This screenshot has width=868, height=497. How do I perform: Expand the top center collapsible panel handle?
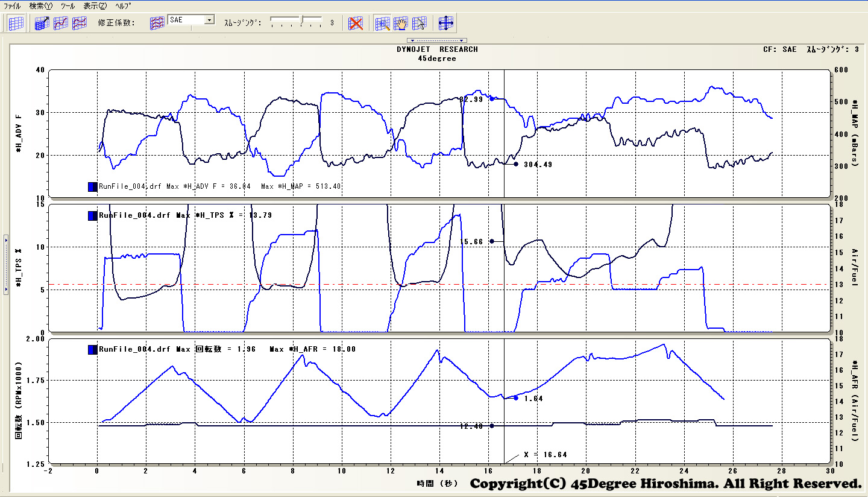point(438,40)
